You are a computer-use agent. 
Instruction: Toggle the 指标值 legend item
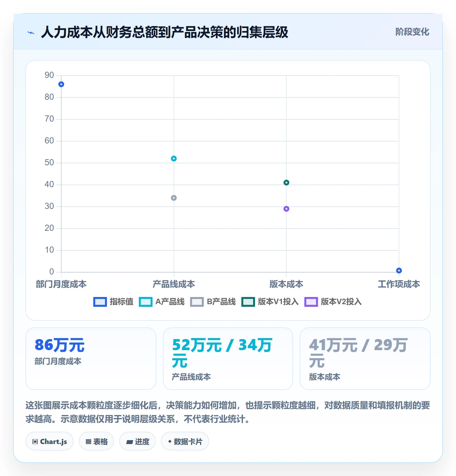[x=113, y=302]
